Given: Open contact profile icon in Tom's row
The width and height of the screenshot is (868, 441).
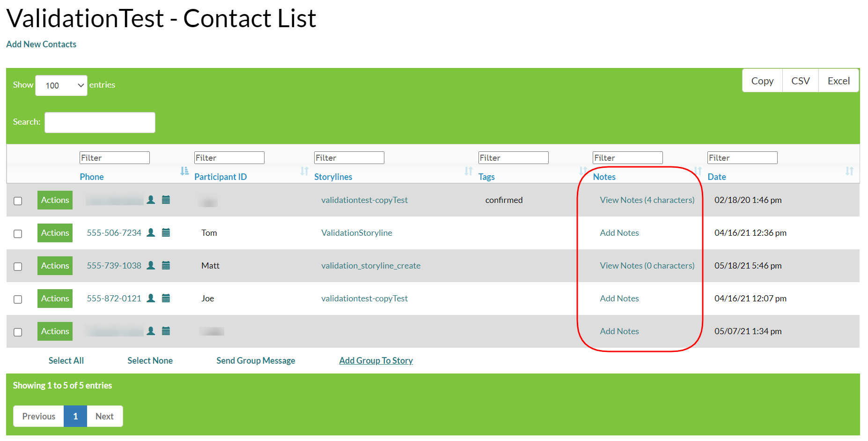Looking at the screenshot, I should (x=151, y=232).
